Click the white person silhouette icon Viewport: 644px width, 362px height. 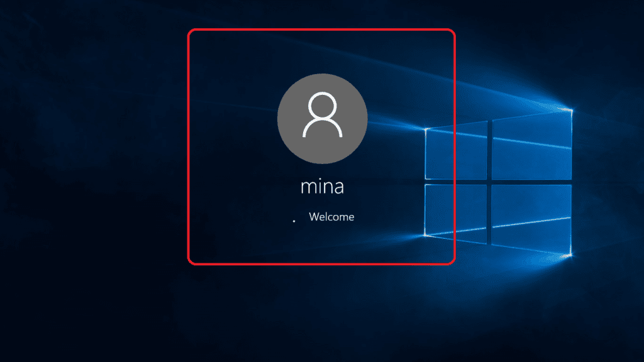point(322,115)
